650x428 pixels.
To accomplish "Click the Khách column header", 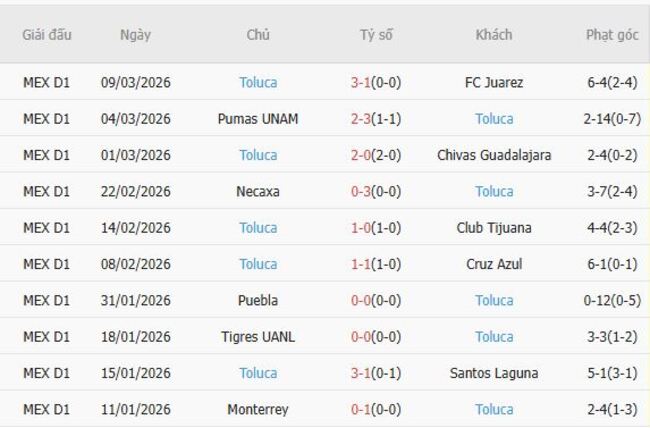I will pyautogui.click(x=494, y=35).
